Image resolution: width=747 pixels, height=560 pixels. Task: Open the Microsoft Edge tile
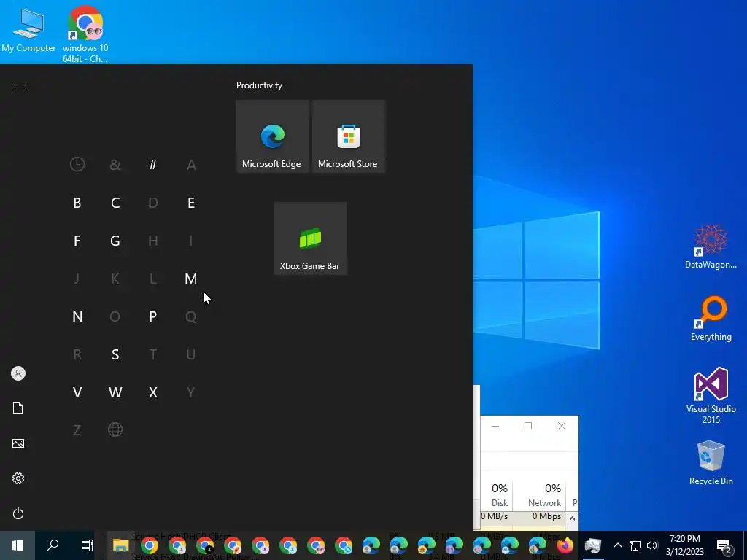pyautogui.click(x=273, y=136)
